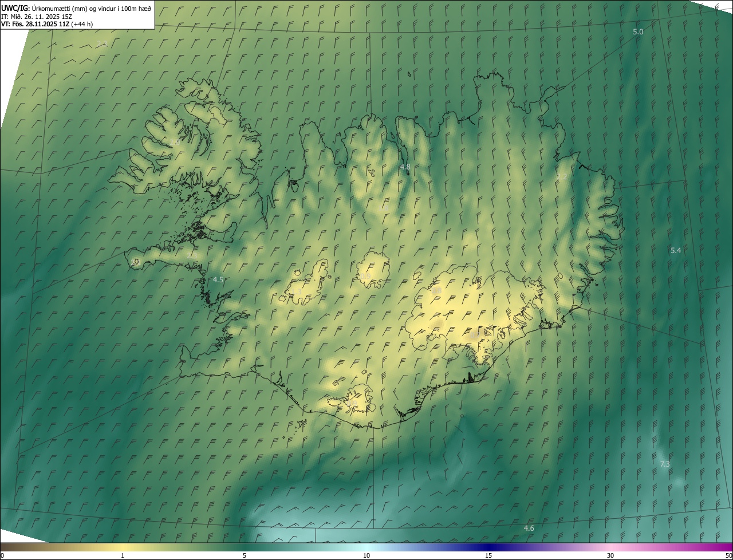
Task: Click the 4.5 value label
Action: tap(218, 279)
